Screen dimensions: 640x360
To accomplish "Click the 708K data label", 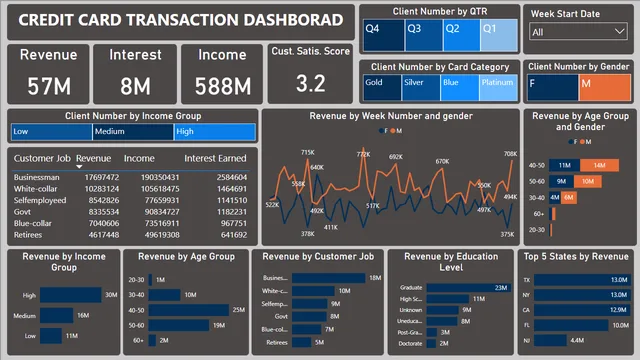I will (510, 154).
